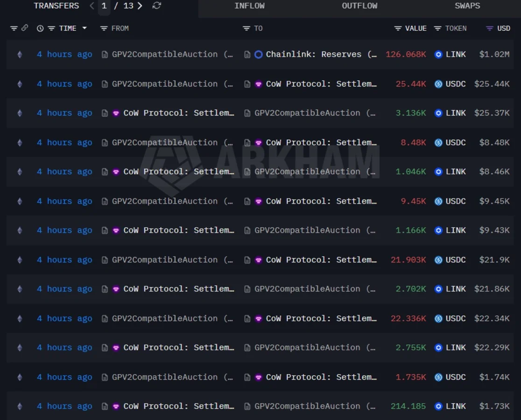Image resolution: width=521 pixels, height=420 pixels.
Task: Expand the TIME sort dropdown arrow
Action: click(84, 28)
